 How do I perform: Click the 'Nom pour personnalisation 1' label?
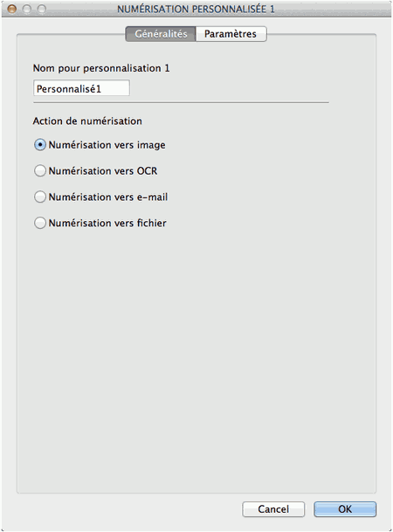pos(101,68)
